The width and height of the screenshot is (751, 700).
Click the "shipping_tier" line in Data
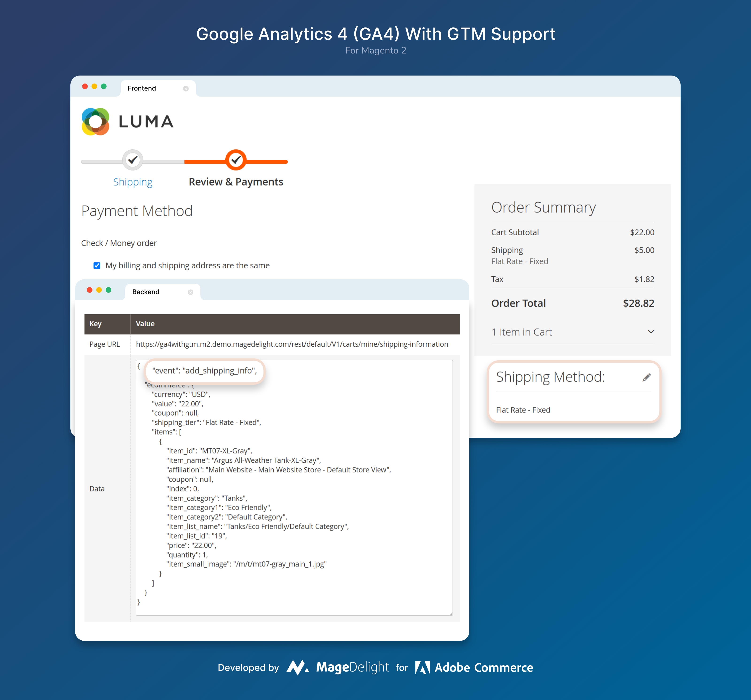(206, 422)
